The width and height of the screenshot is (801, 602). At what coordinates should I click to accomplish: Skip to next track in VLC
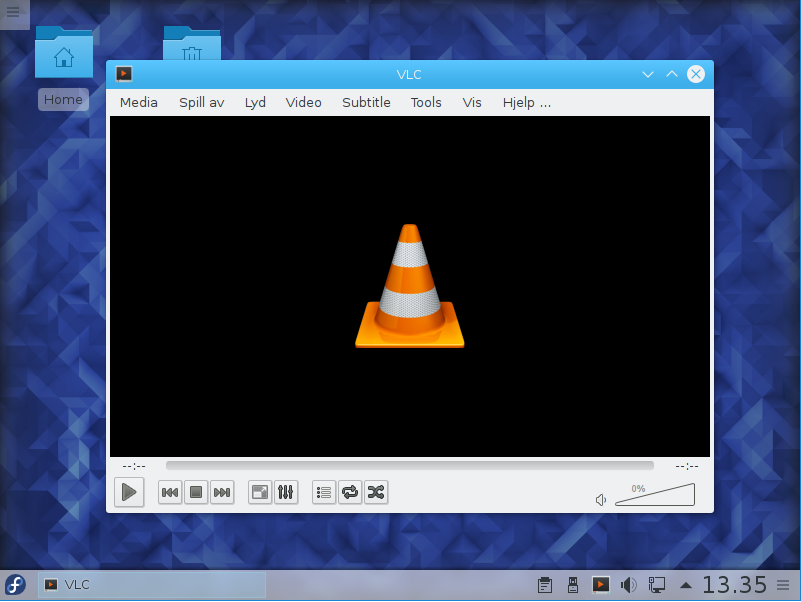(222, 492)
